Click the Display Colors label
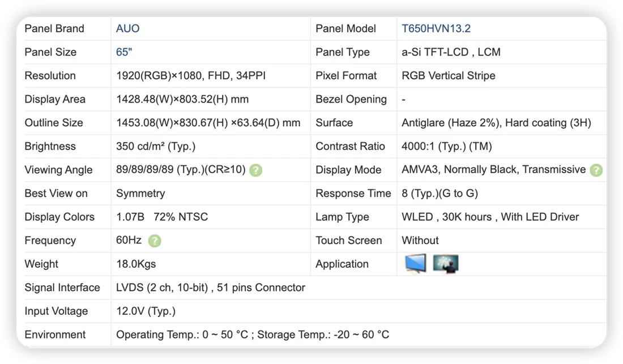The height and width of the screenshot is (364, 623). click(x=59, y=217)
